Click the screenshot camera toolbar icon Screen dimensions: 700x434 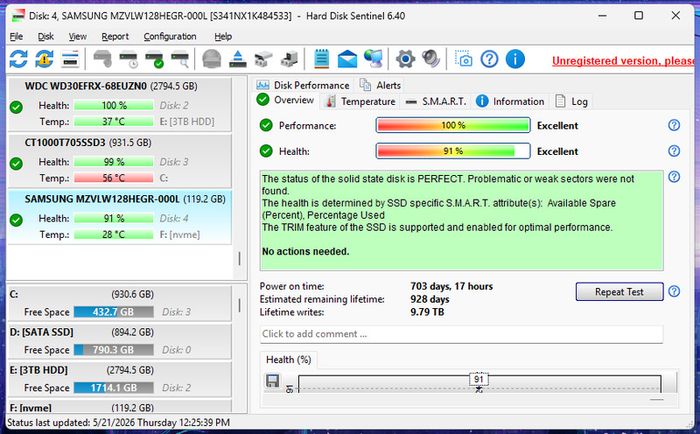pyautogui.click(x=463, y=59)
